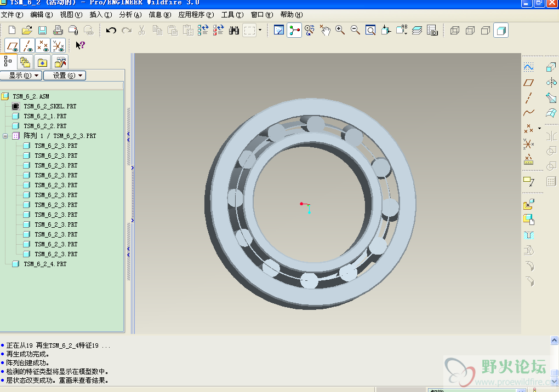Select the Datum Curve tool in right toolbar
The height and width of the screenshot is (392, 559).
(528, 113)
